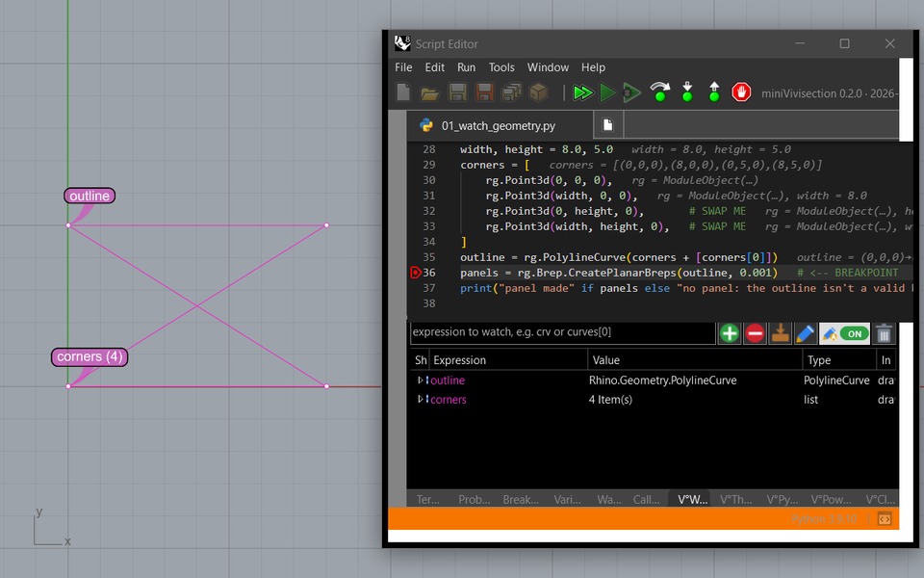Remove watch with red minus icon
This screenshot has height=578, width=924.
coord(755,333)
